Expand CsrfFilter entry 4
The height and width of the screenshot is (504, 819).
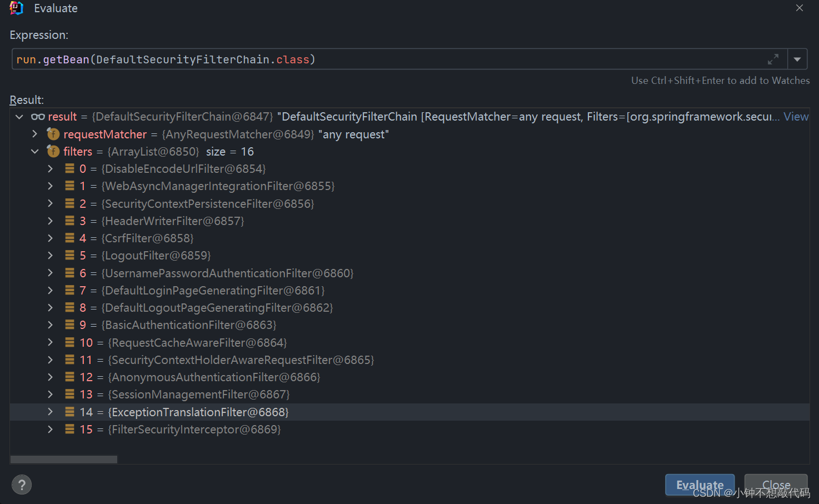(51, 238)
